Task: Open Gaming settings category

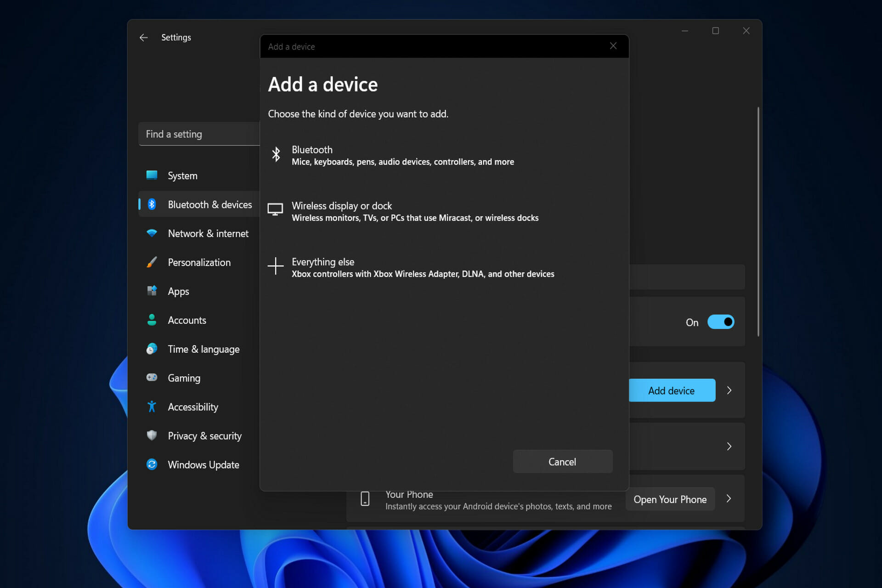Action: click(199, 378)
